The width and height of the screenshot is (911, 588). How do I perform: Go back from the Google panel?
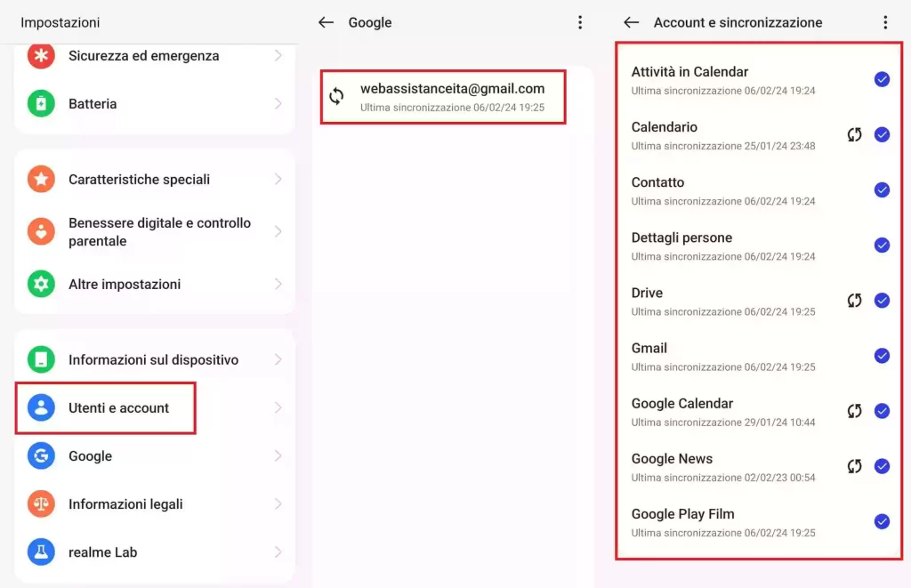[326, 22]
